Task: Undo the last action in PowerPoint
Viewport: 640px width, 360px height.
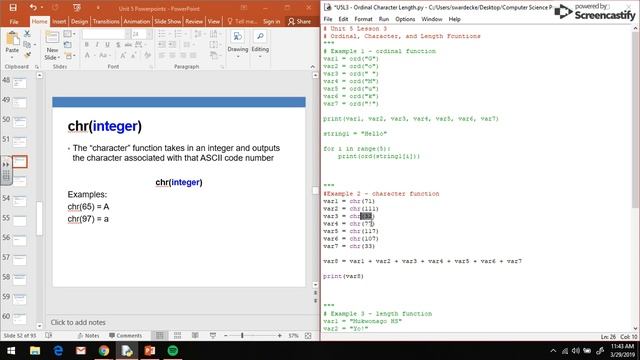Action: click(x=33, y=7)
